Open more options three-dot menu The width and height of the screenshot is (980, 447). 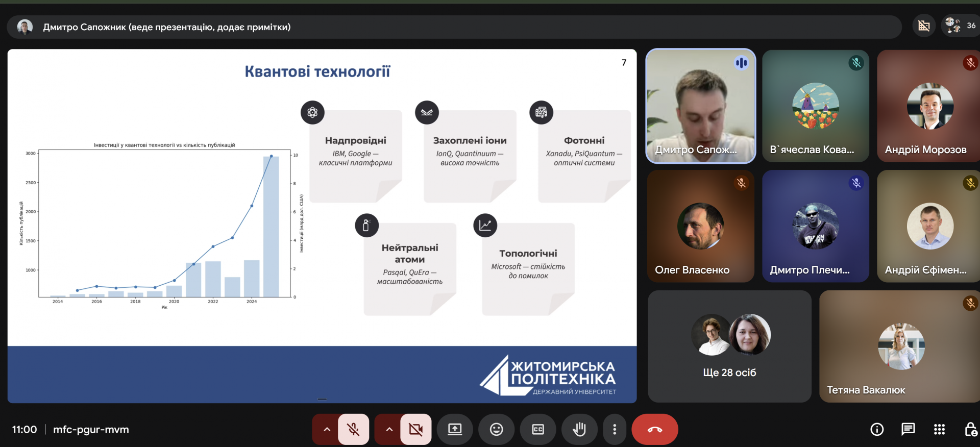click(615, 429)
